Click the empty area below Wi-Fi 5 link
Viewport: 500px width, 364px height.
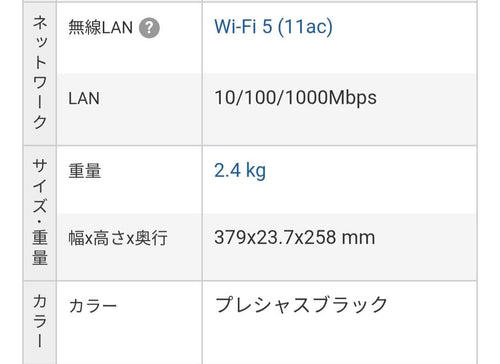pyautogui.click(x=339, y=57)
